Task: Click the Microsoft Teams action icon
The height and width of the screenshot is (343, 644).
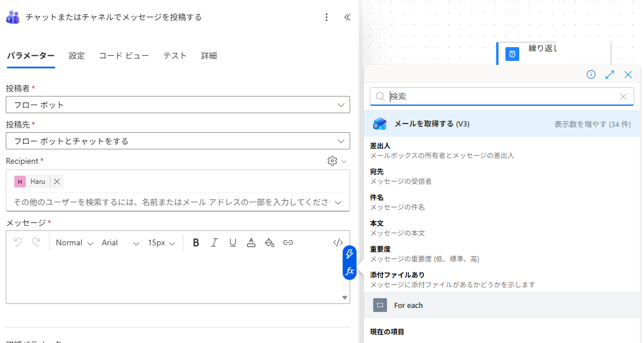Action: tap(12, 17)
